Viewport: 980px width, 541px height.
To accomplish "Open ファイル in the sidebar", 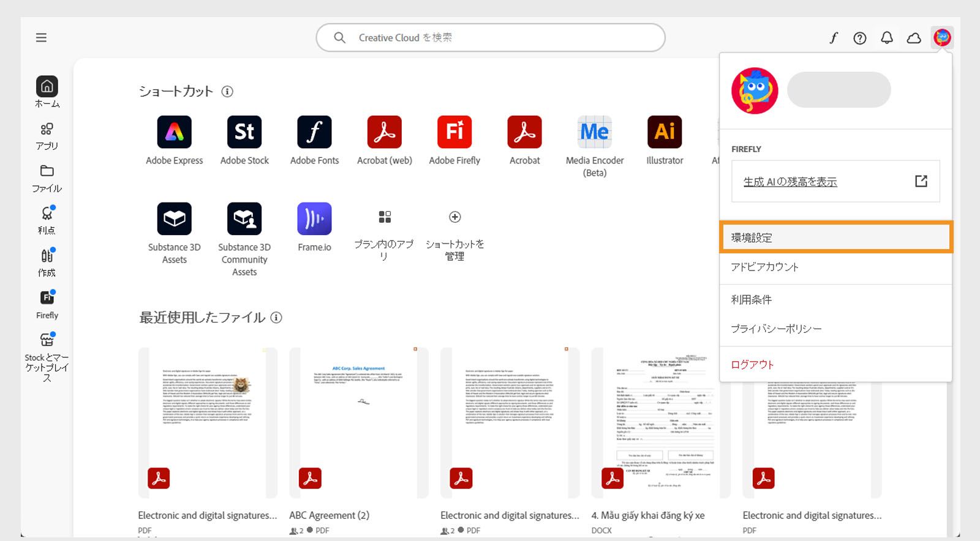I will [47, 179].
